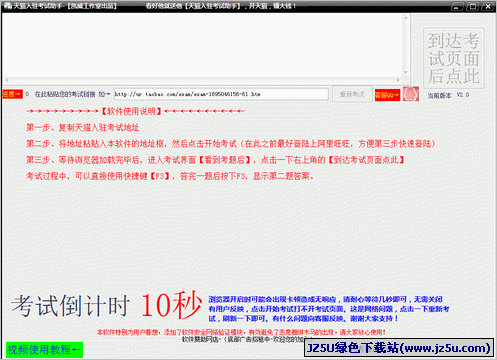Viewport: 497px width, 360px height.
Task: Click the JZ5U绿色下载站 website banner
Action: 399,348
